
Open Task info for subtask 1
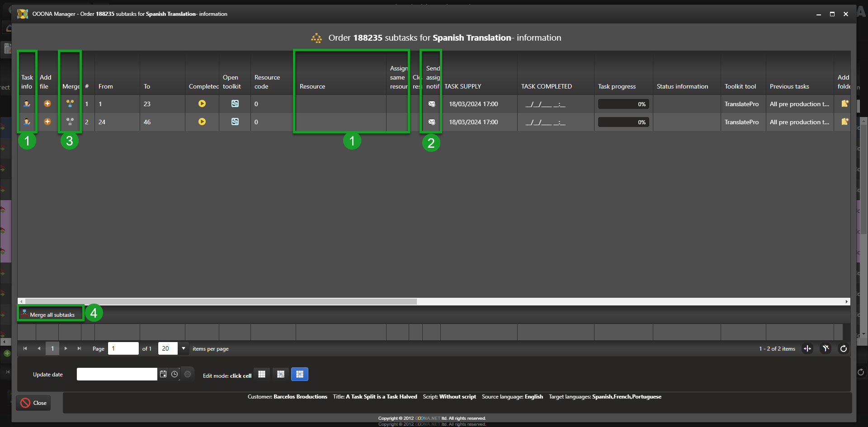click(x=27, y=104)
